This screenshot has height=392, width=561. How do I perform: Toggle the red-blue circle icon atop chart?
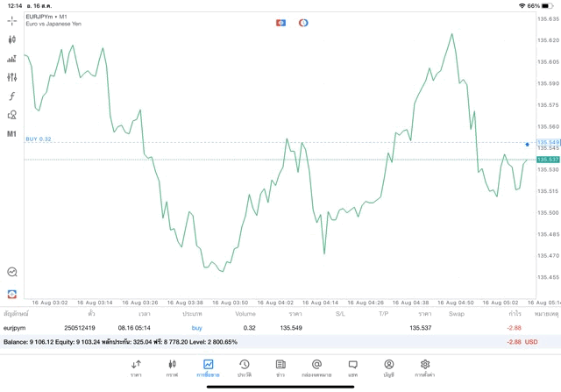(303, 23)
